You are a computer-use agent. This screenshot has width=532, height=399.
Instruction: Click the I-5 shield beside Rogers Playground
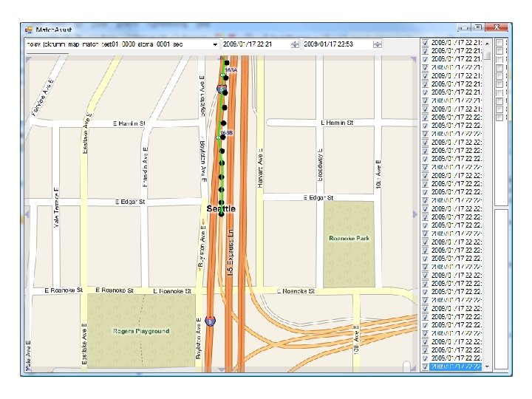(211, 321)
